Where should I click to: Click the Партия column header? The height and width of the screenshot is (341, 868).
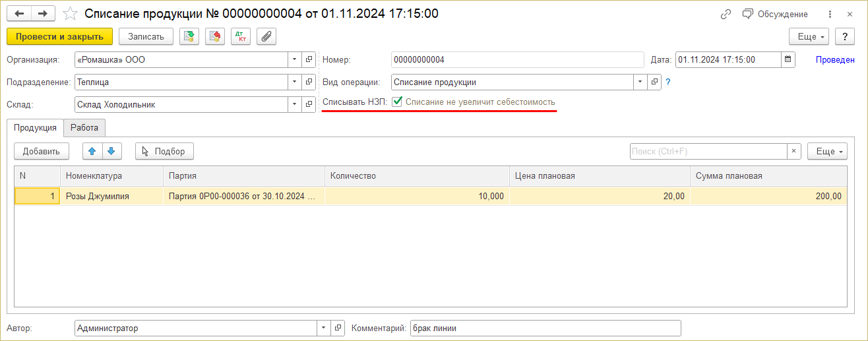[x=243, y=176]
